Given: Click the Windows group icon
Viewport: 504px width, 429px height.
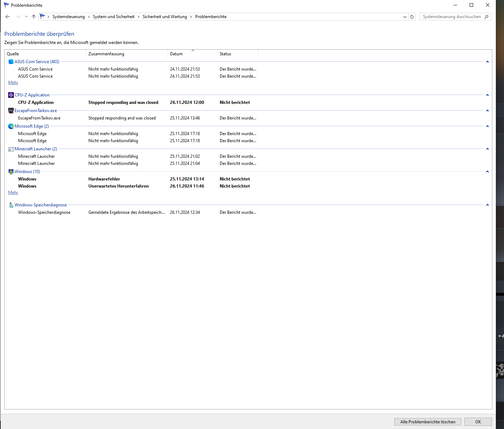Looking at the screenshot, I should 11,172.
